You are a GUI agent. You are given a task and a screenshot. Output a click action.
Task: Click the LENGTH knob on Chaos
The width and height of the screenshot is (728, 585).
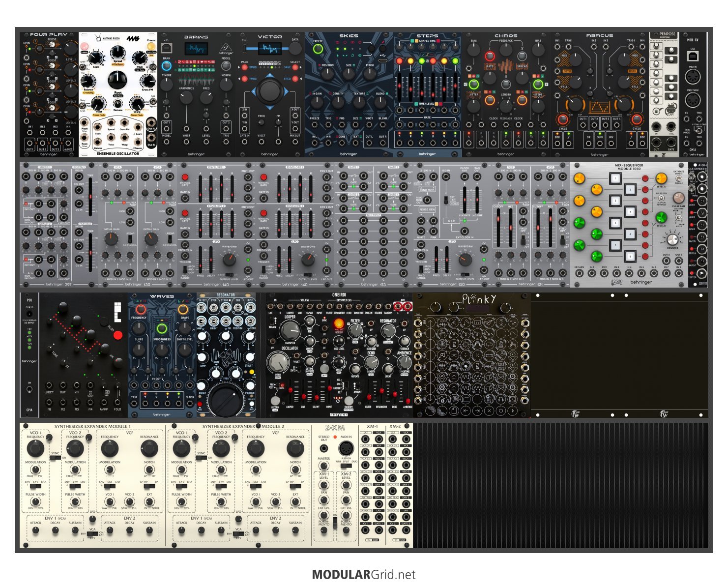coord(506,105)
